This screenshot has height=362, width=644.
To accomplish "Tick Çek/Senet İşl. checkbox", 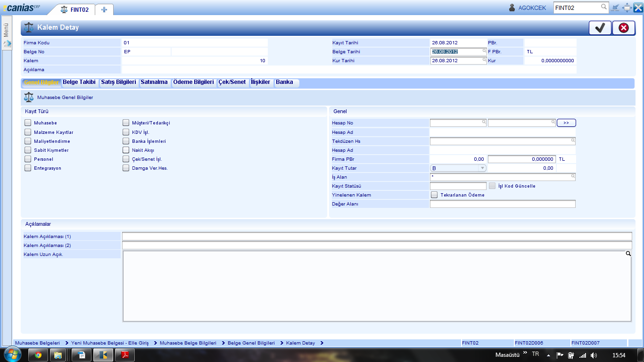I will click(126, 159).
